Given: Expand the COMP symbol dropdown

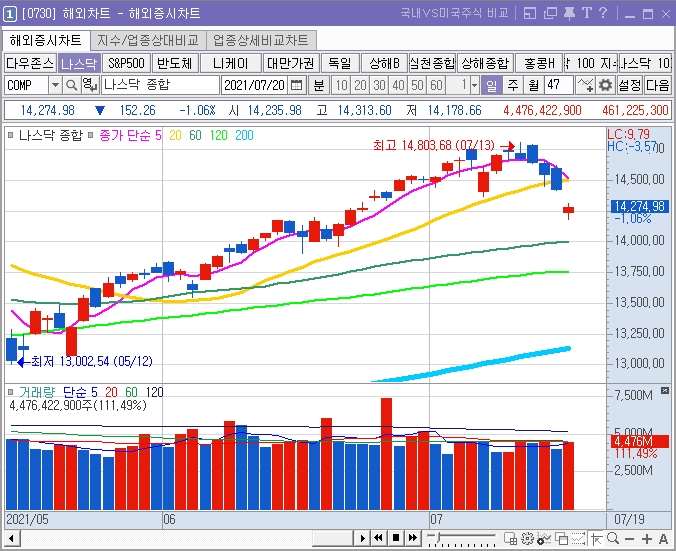Looking at the screenshot, I should tap(55, 85).
